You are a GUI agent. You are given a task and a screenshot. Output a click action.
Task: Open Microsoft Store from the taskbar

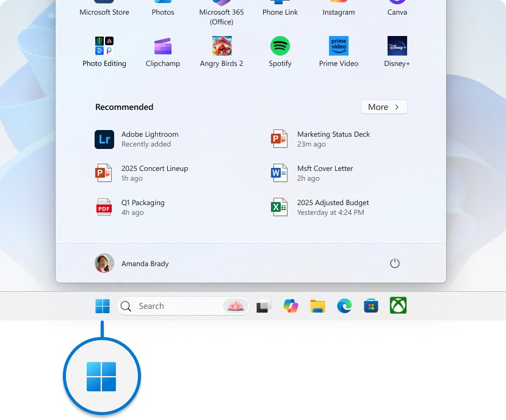(x=371, y=306)
